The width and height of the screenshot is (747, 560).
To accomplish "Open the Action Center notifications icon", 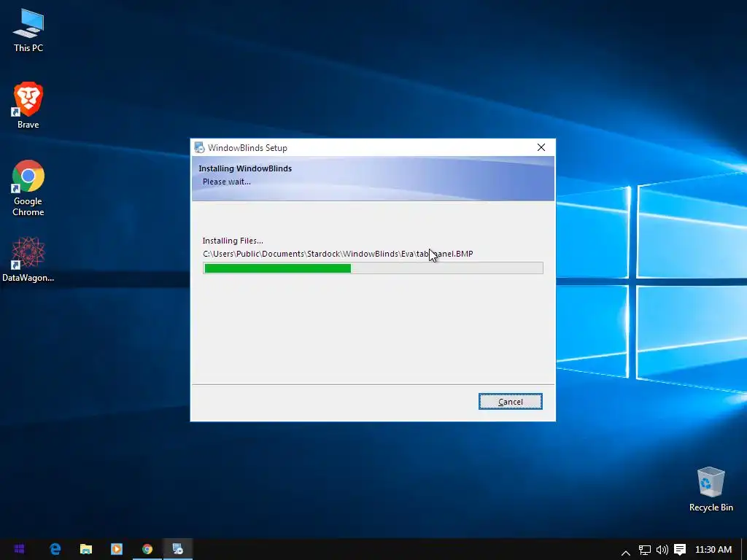I will point(680,550).
